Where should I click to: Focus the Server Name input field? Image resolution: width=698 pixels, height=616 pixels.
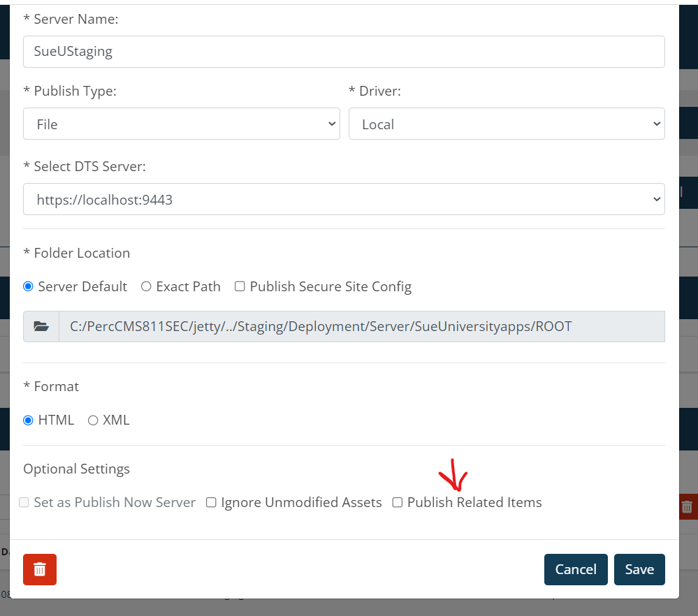click(x=344, y=52)
